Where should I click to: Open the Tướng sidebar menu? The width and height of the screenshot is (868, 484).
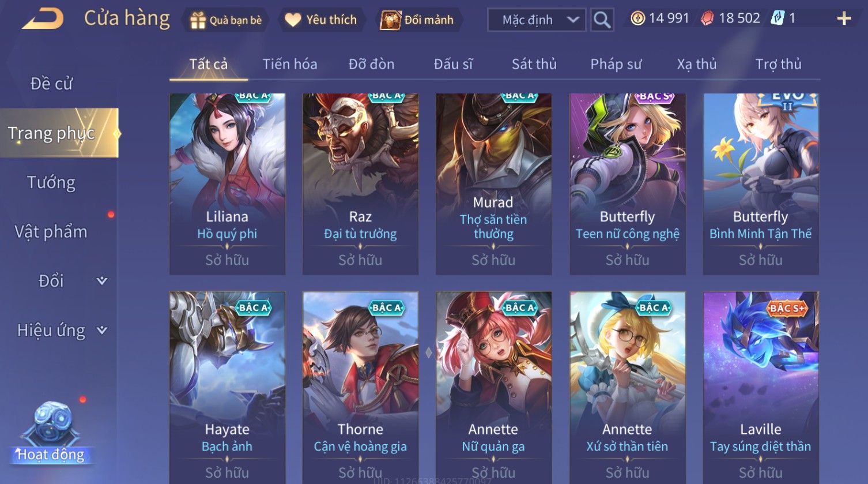pyautogui.click(x=51, y=182)
